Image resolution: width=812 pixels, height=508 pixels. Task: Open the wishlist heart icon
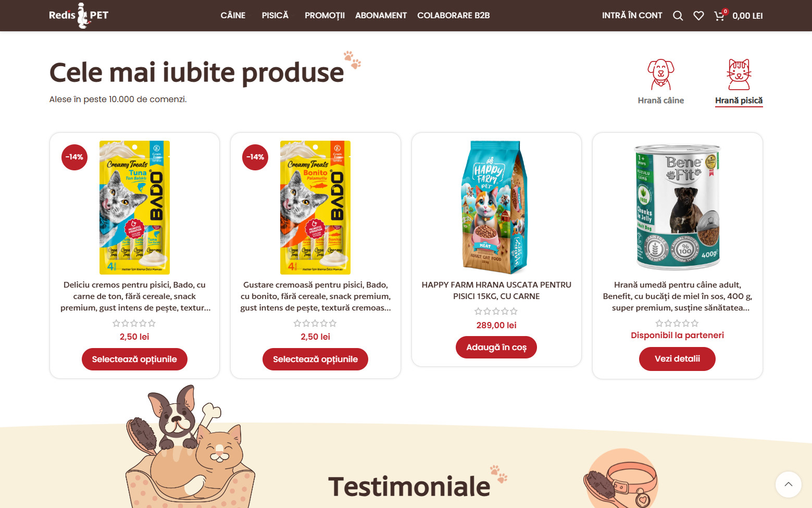pyautogui.click(x=698, y=16)
